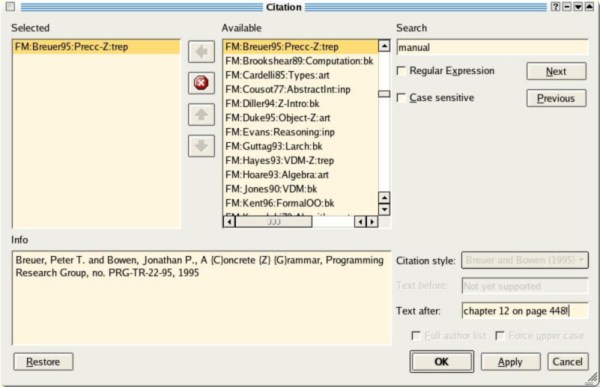This screenshot has width=600, height=387.
Task: Click the help question mark in title bar
Action: pyautogui.click(x=555, y=7)
